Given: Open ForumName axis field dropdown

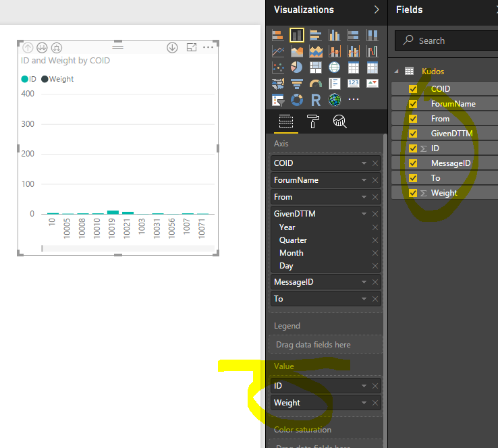Looking at the screenshot, I should pyautogui.click(x=364, y=180).
